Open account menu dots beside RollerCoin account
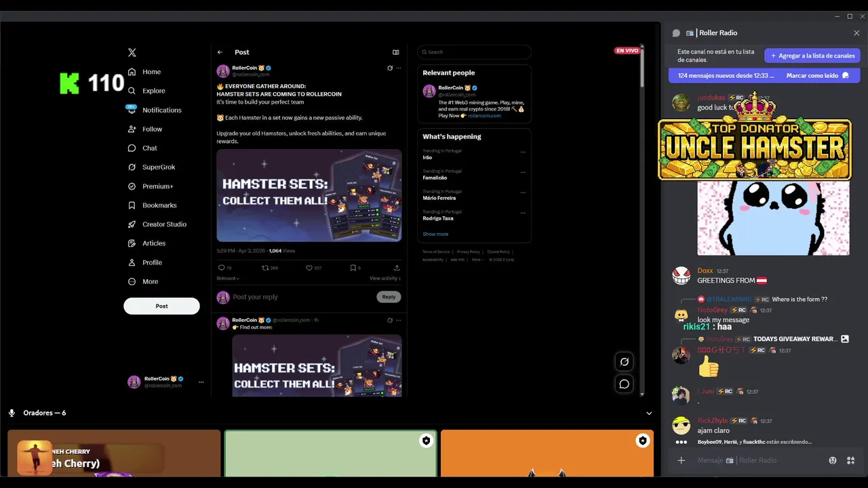 201,382
